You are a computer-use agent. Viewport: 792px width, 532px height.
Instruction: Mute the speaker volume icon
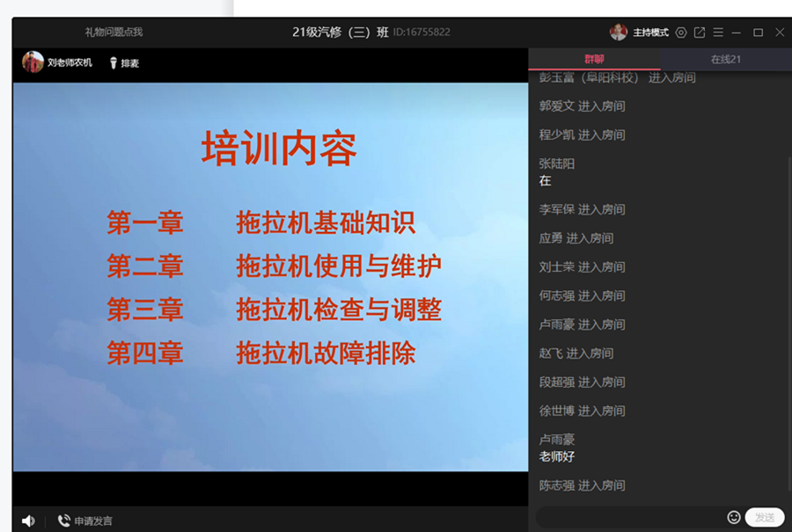pyautogui.click(x=28, y=521)
